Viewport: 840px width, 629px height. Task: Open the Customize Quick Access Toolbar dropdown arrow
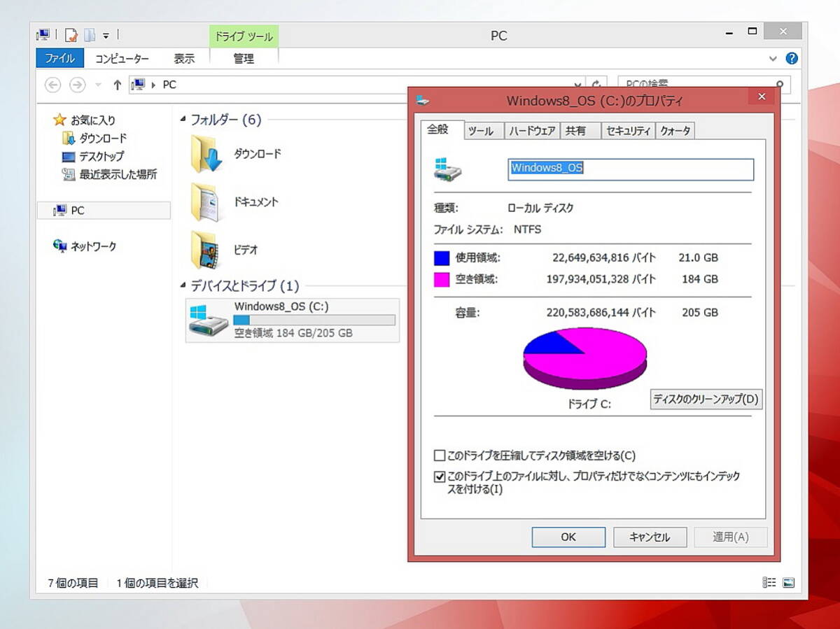click(106, 35)
